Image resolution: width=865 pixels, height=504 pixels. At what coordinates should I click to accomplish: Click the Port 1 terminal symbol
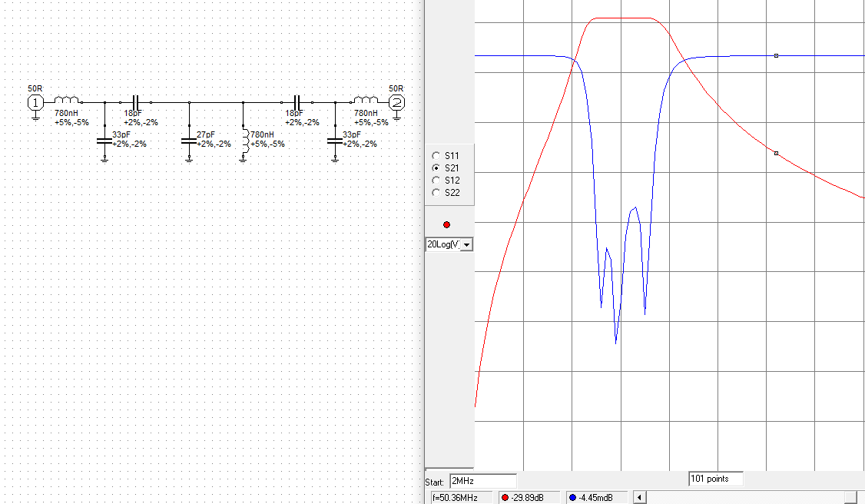(x=35, y=102)
